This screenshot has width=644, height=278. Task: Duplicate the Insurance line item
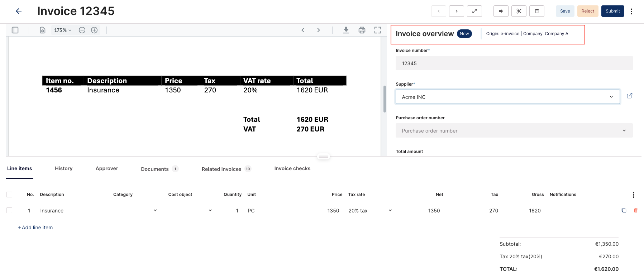(x=624, y=210)
